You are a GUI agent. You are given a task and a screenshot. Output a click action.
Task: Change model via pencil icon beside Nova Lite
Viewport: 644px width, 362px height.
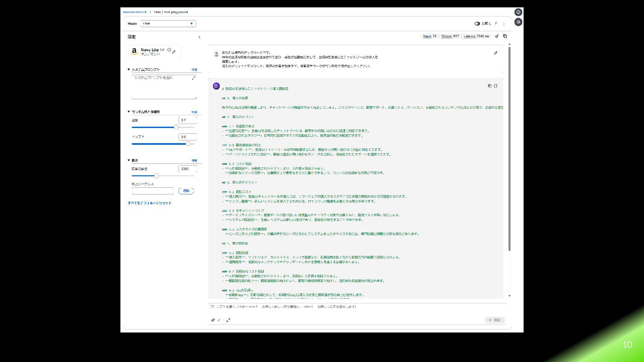tap(174, 52)
